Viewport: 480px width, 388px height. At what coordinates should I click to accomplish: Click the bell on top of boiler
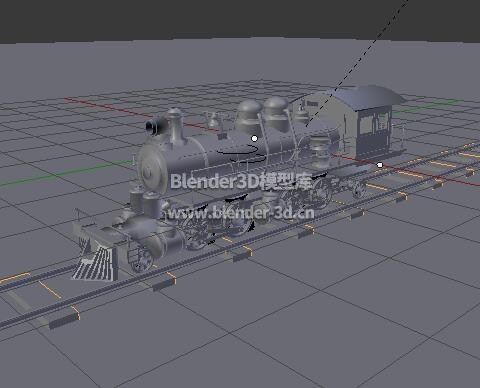point(212,120)
